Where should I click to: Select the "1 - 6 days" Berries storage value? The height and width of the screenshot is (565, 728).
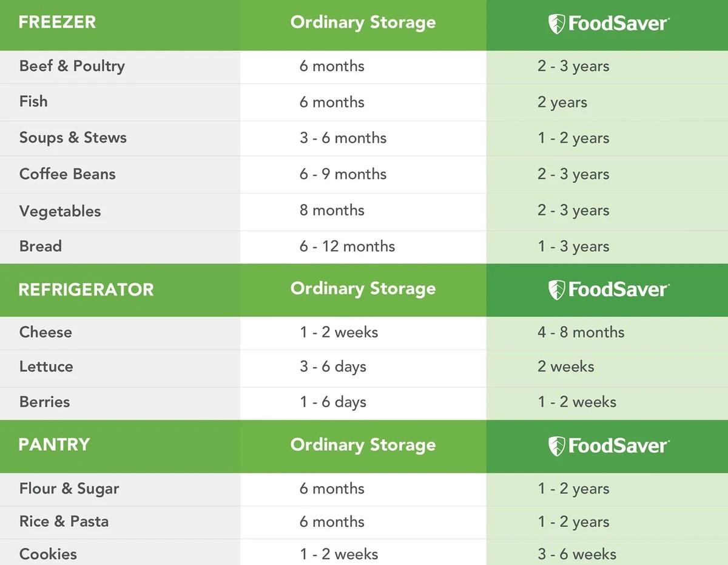pyautogui.click(x=332, y=402)
